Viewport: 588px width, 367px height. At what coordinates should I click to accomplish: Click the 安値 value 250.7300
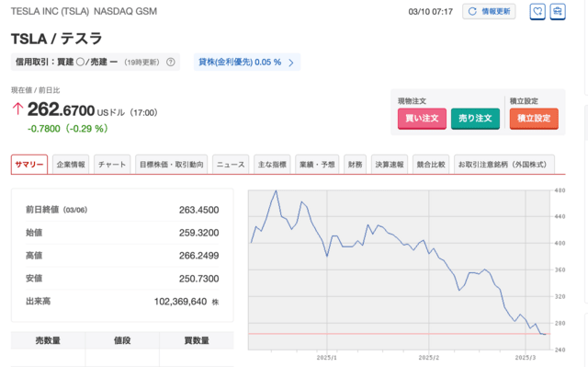point(198,279)
